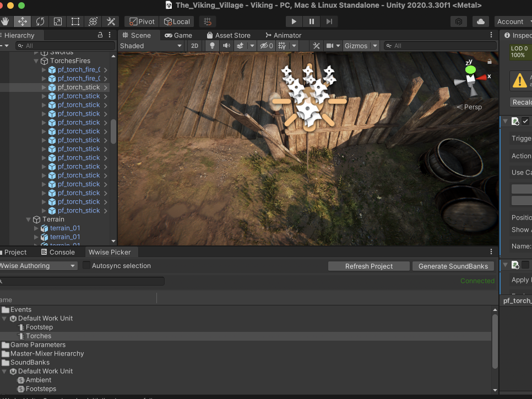Toggle Persp projection label
Screen dimensions: 532x399
[469, 107]
